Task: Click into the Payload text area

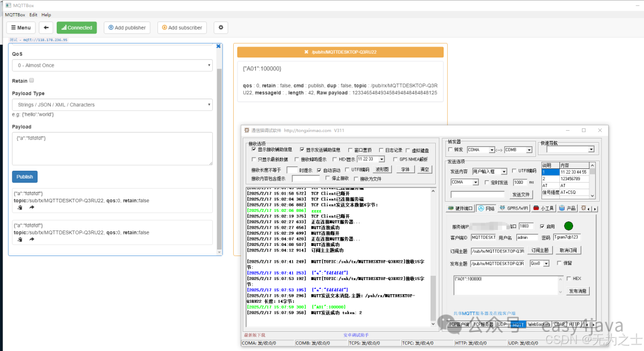Action: tap(112, 149)
